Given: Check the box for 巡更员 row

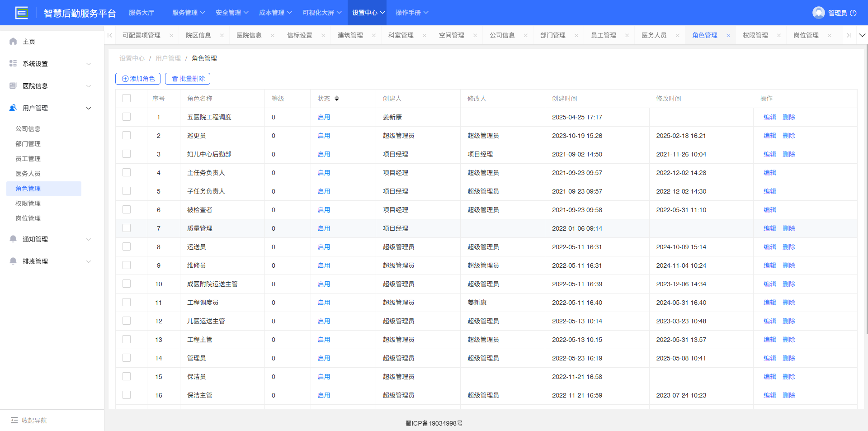Looking at the screenshot, I should [127, 135].
